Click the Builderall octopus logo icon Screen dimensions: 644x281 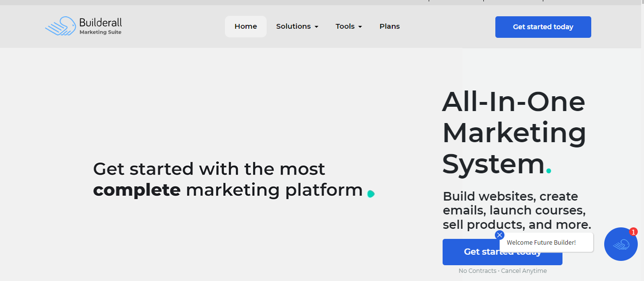(60, 26)
